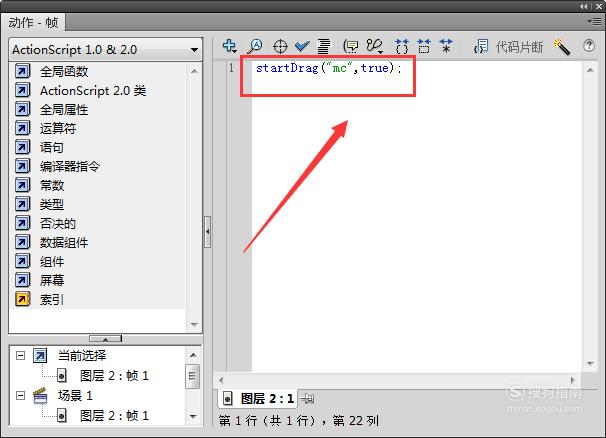Collapse the 当前选择 tree node
Viewport: 606px width, 438px height.
(x=20, y=355)
